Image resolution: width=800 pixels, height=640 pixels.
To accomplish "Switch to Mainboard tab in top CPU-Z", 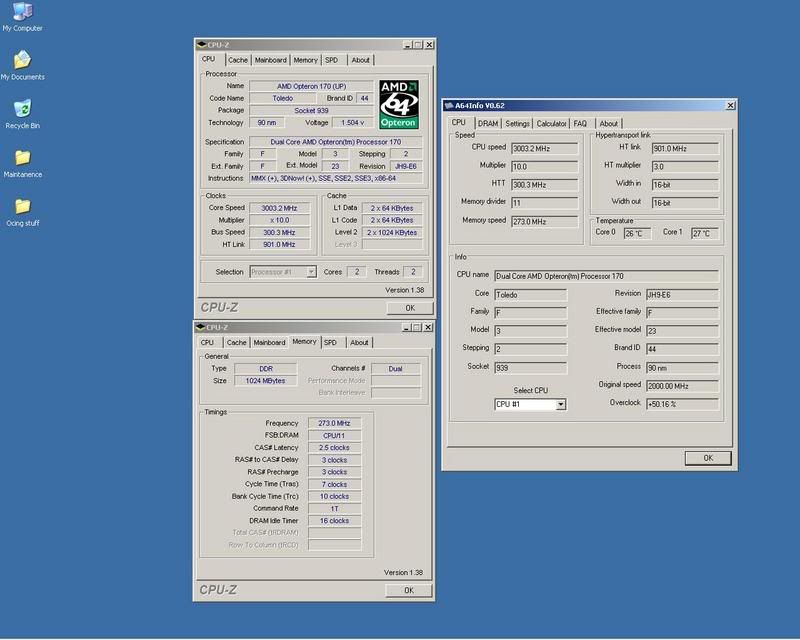I will coord(270,60).
